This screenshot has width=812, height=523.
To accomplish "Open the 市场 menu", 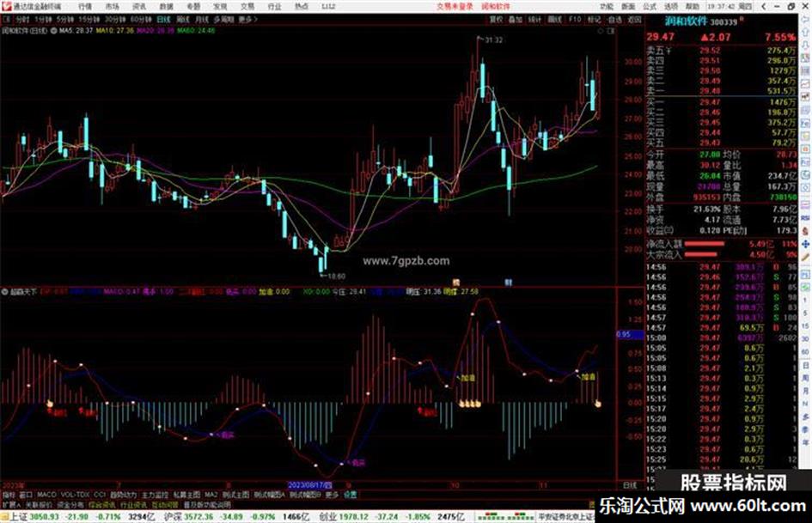I will (112, 7).
